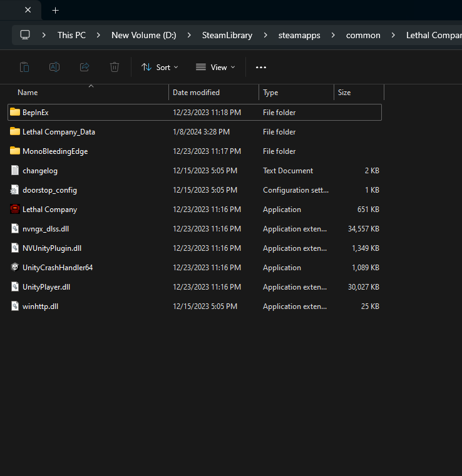Select the UnityCrashHandler64 application icon
The image size is (462, 476).
point(15,267)
